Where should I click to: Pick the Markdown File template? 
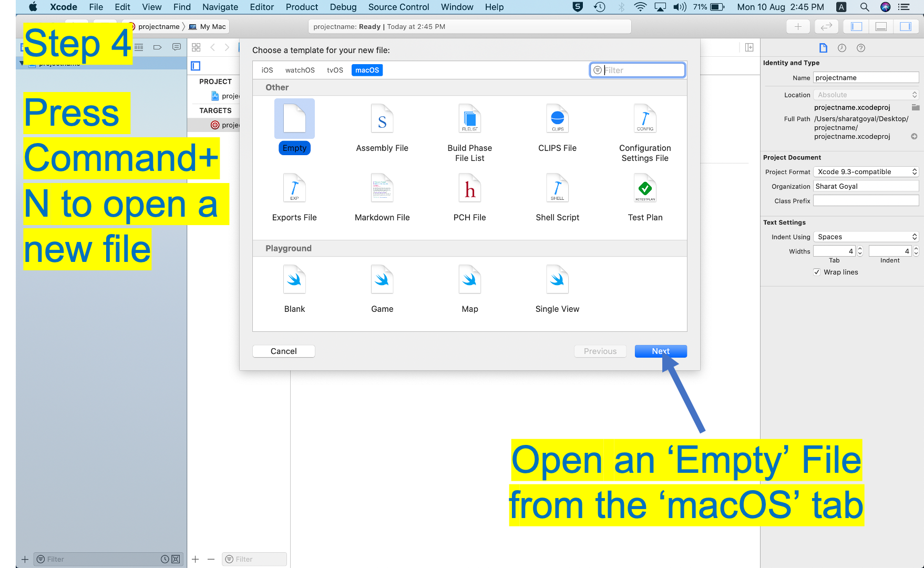point(382,197)
